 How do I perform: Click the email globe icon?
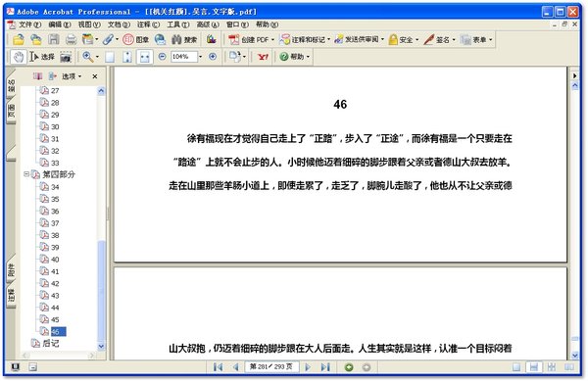point(160,39)
